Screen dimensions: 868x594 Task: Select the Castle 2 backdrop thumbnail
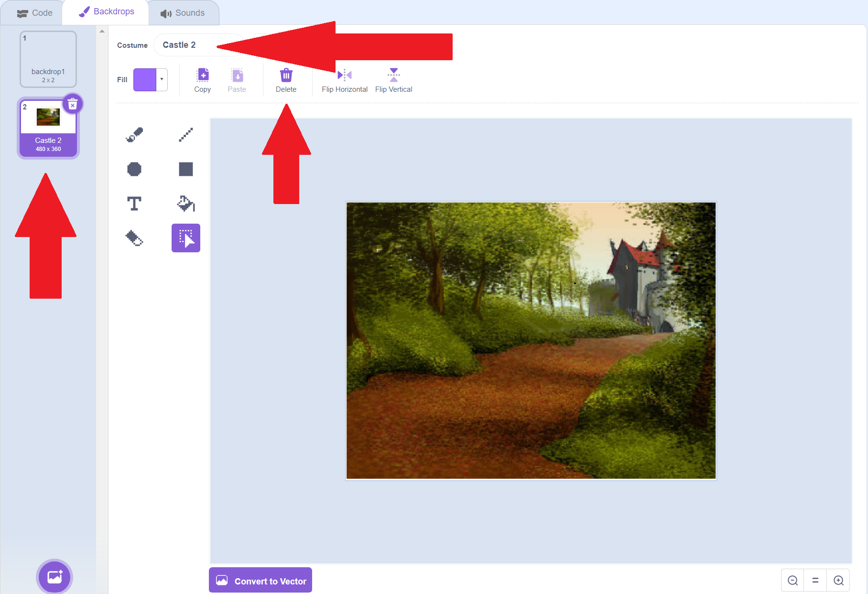pos(48,128)
